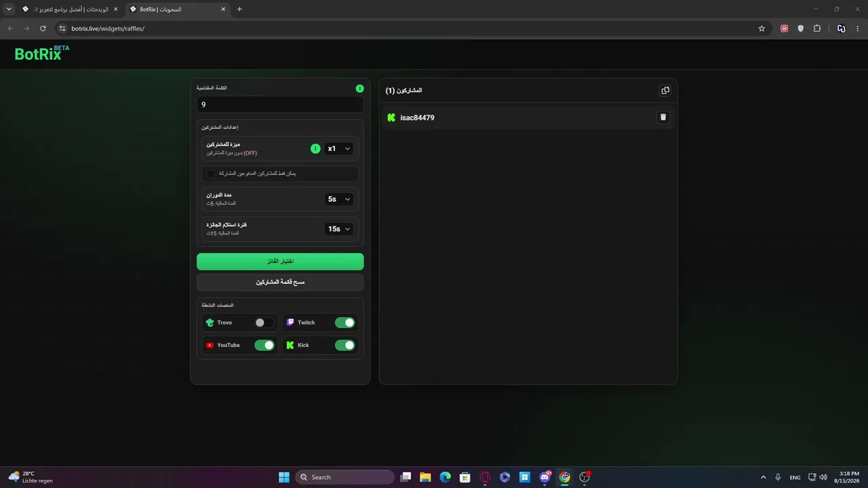Go back in browser history

(10, 28)
